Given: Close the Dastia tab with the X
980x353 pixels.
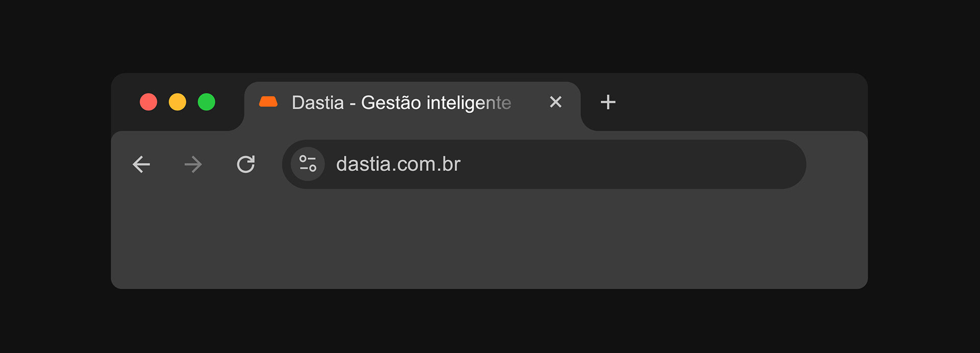Looking at the screenshot, I should (555, 102).
